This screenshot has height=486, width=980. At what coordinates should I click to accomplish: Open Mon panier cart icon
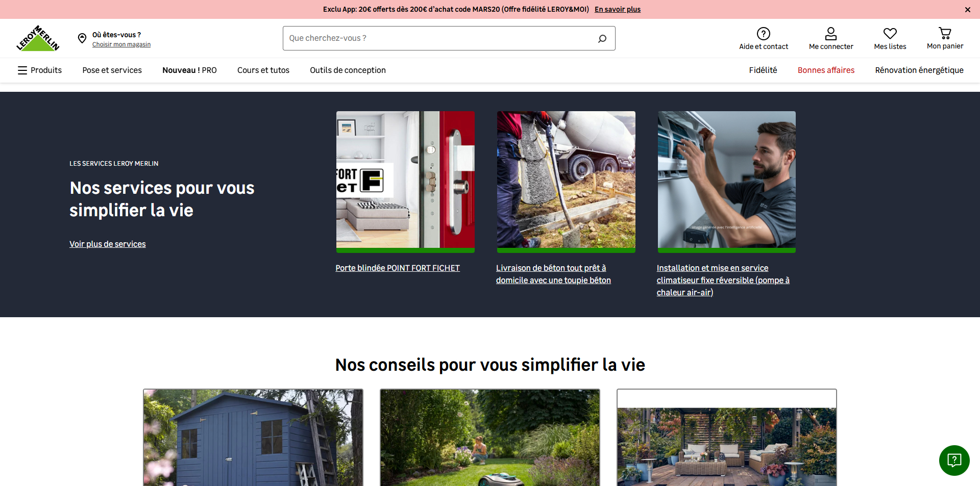[945, 34]
